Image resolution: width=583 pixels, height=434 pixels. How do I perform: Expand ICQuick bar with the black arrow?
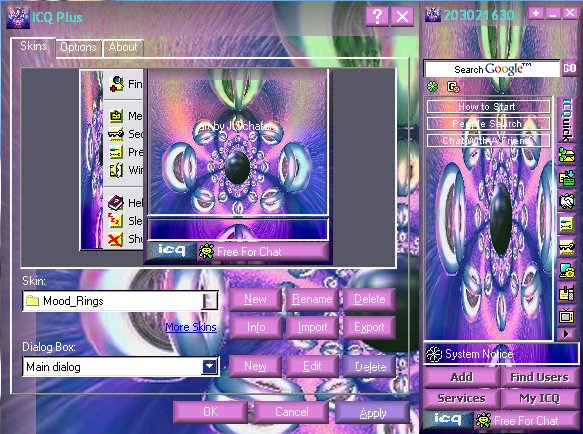coord(566,334)
